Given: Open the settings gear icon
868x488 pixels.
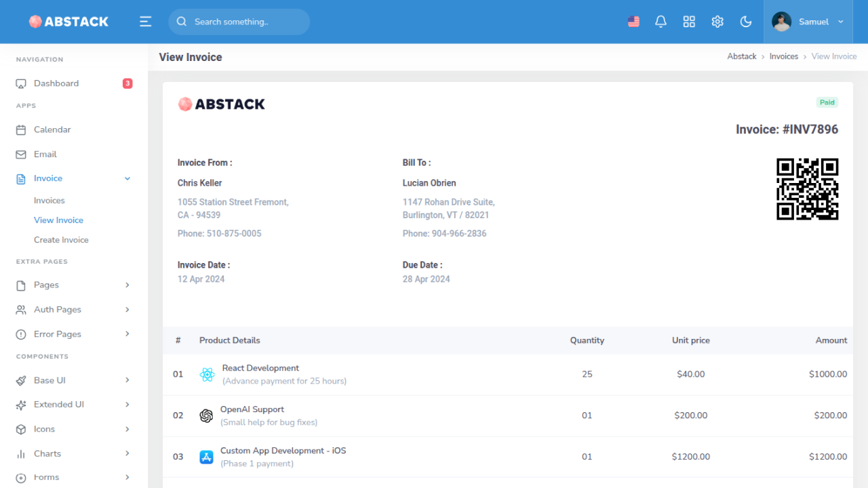Looking at the screenshot, I should coord(717,22).
